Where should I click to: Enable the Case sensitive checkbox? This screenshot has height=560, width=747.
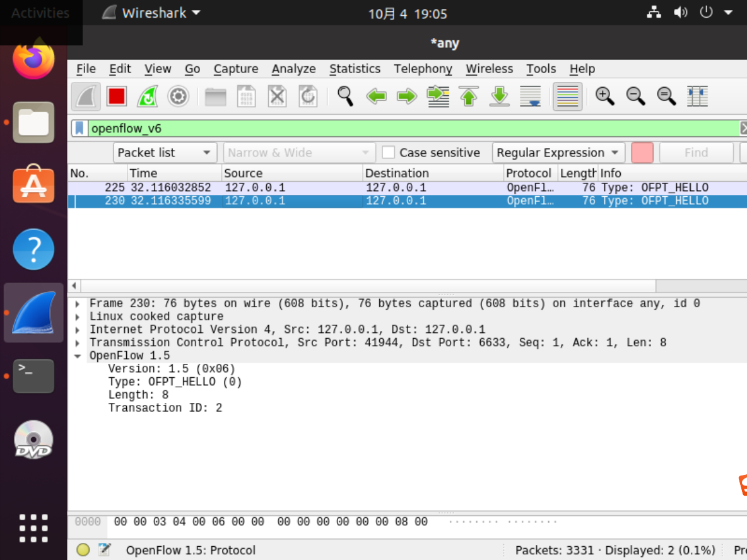point(389,153)
